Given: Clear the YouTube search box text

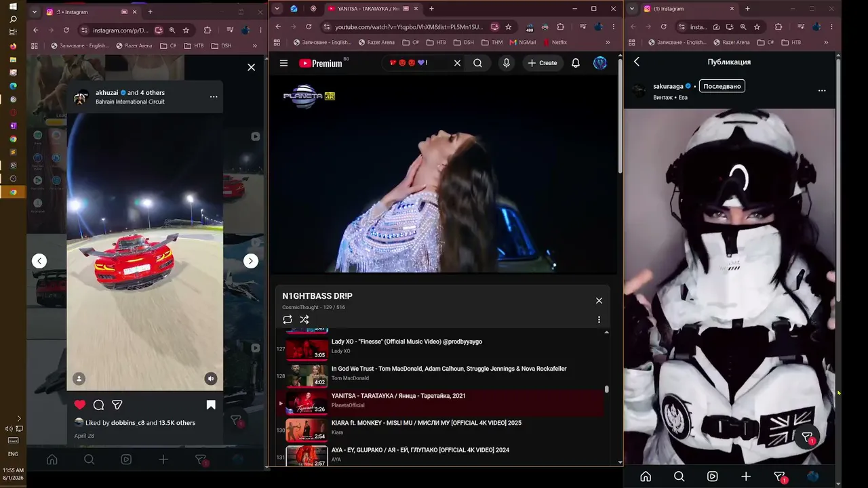Looking at the screenshot, I should click(x=457, y=63).
